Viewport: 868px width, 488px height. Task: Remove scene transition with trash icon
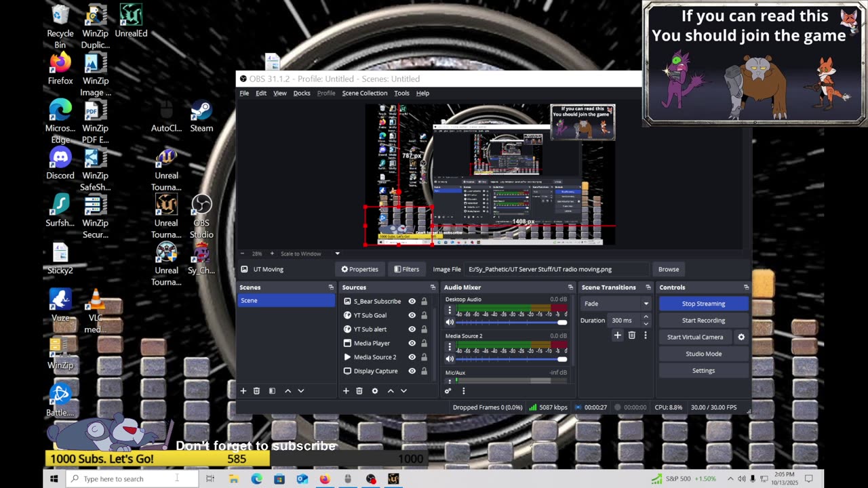(x=631, y=335)
